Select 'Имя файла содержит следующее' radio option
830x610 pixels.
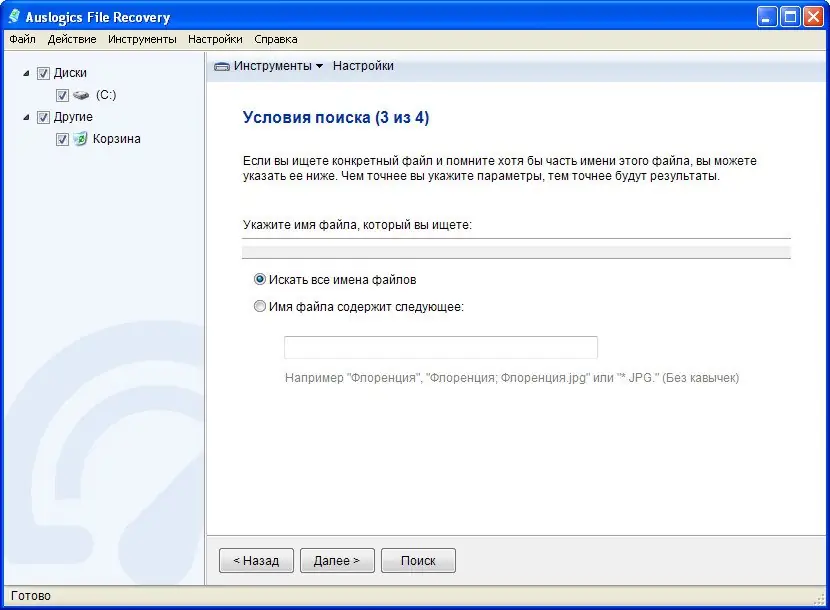(259, 306)
